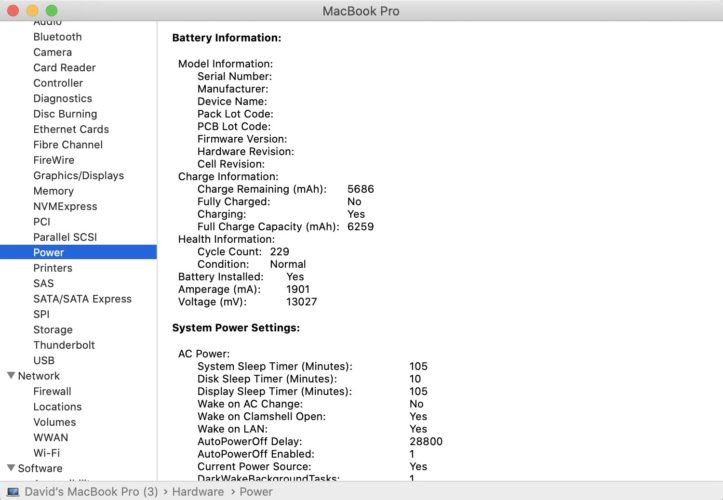Viewport: 723px width, 500px height.
Task: Open Storage information
Action: pos(53,330)
